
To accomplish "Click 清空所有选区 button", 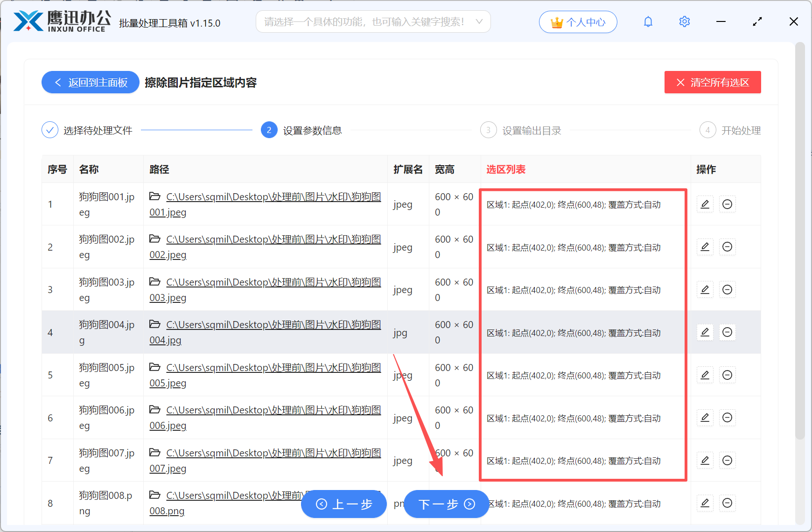I will 712,82.
